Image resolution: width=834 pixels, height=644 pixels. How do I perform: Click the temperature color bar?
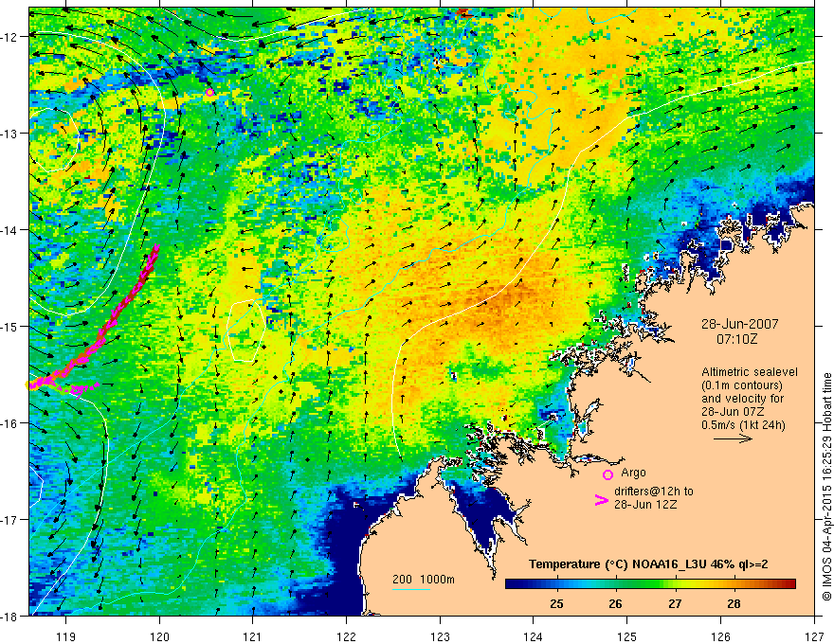click(x=650, y=583)
